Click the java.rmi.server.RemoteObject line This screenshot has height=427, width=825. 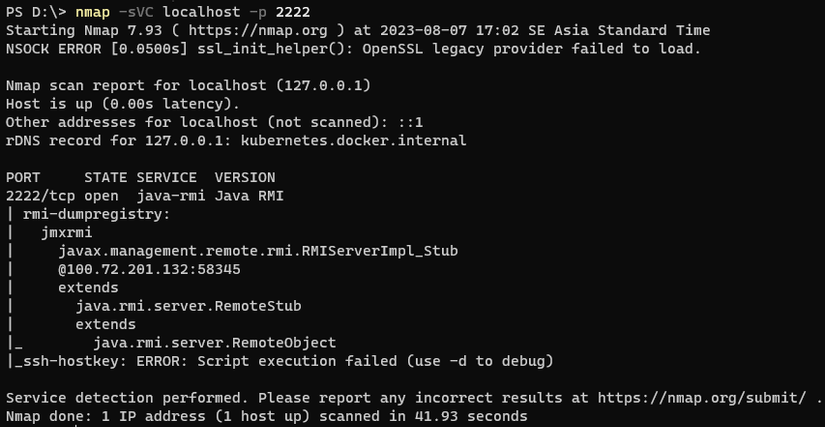coord(214,343)
